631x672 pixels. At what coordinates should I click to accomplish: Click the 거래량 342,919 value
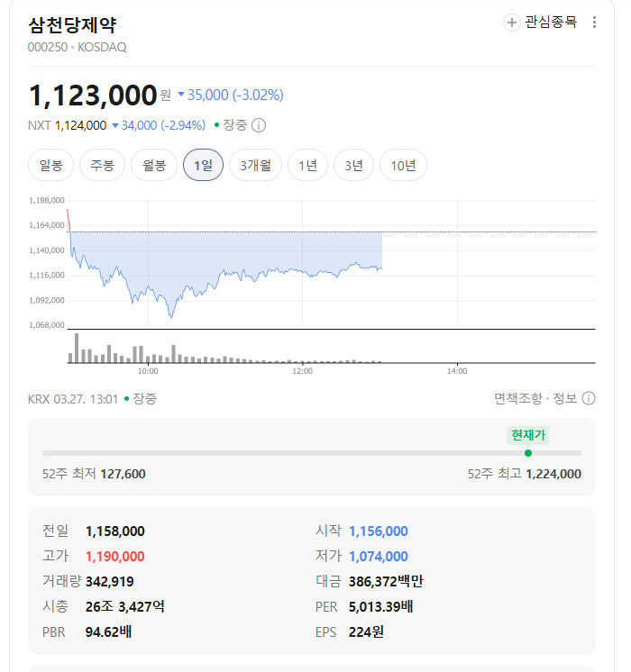[x=109, y=582]
